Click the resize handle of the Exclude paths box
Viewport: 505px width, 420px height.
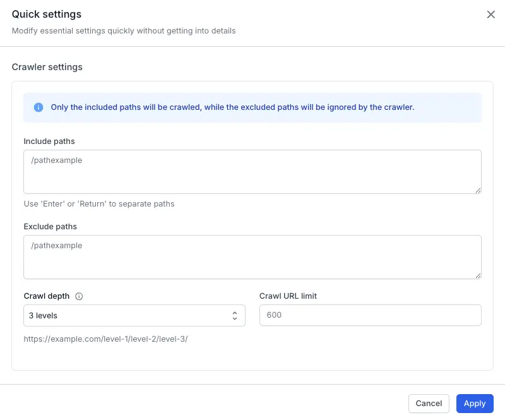[x=478, y=275]
